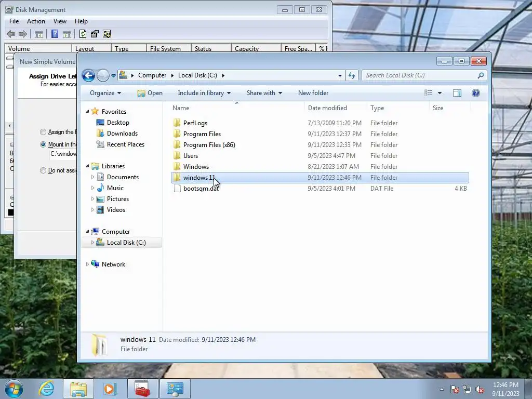Select Mount in the following folder radio
Screen dimensions: 532x399
(43, 144)
